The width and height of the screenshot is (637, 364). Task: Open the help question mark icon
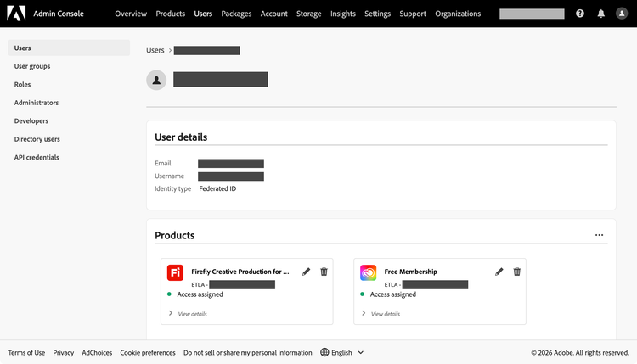[x=580, y=14]
